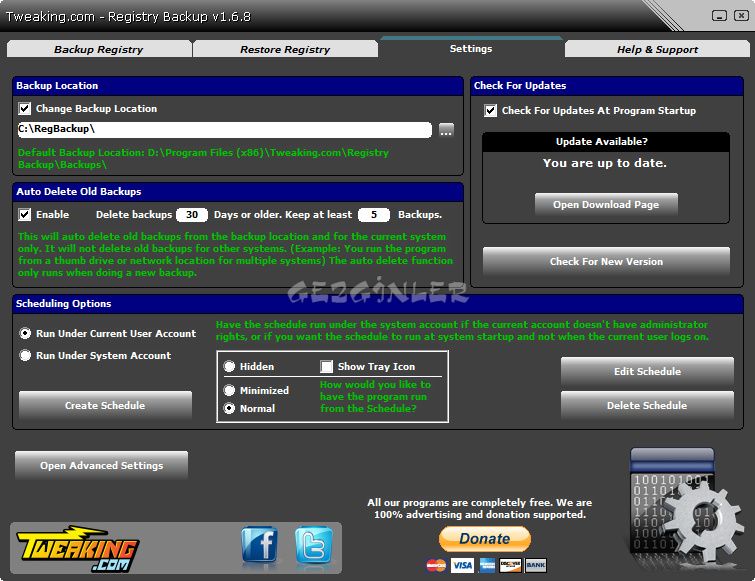Click Open Download Page button
The height and width of the screenshot is (581, 755).
tap(606, 205)
